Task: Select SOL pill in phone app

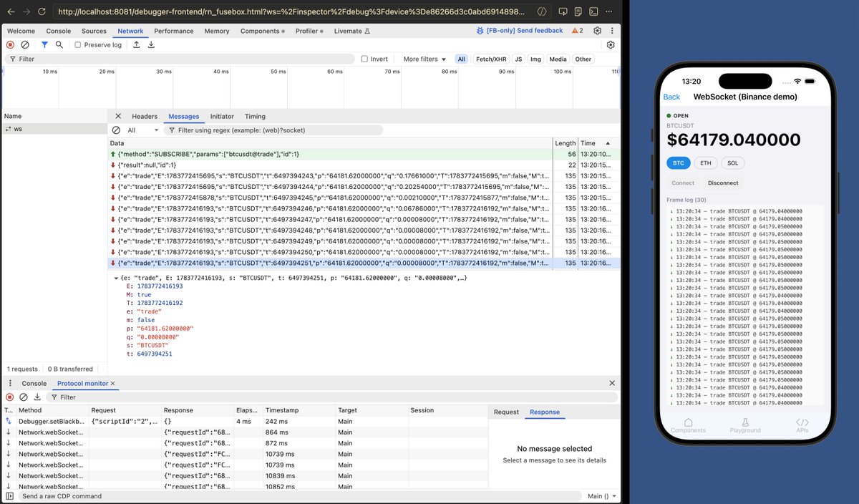Action: [733, 163]
